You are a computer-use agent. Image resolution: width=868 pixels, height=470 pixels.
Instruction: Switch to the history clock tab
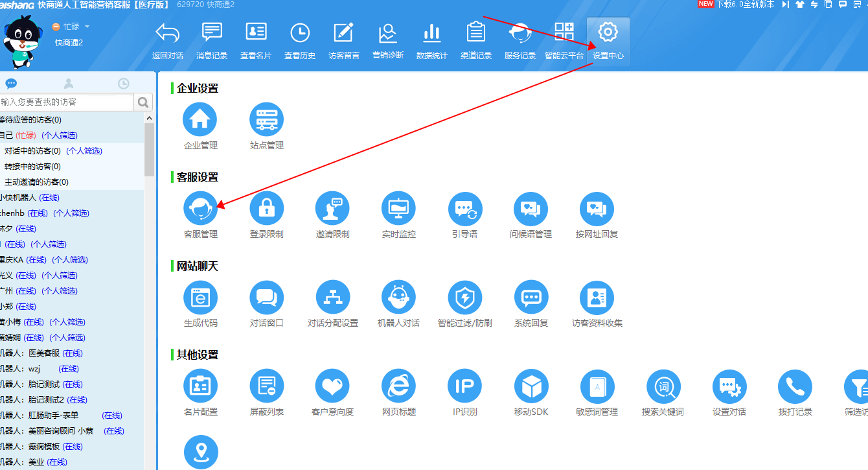(123, 84)
